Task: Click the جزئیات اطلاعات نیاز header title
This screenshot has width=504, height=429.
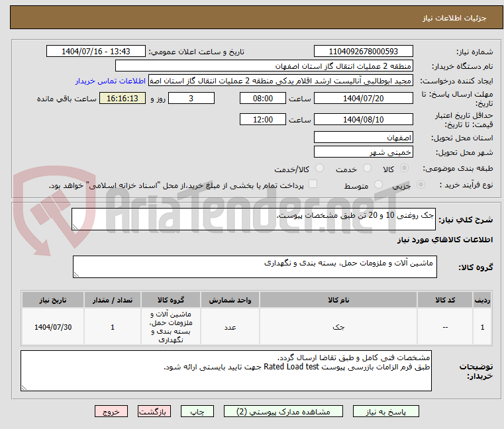Action: coord(454,18)
